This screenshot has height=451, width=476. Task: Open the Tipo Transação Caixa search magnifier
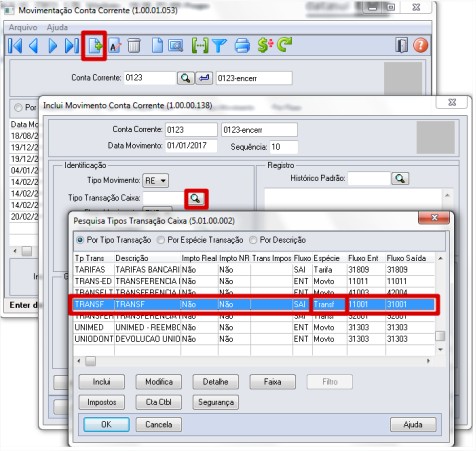[196, 199]
